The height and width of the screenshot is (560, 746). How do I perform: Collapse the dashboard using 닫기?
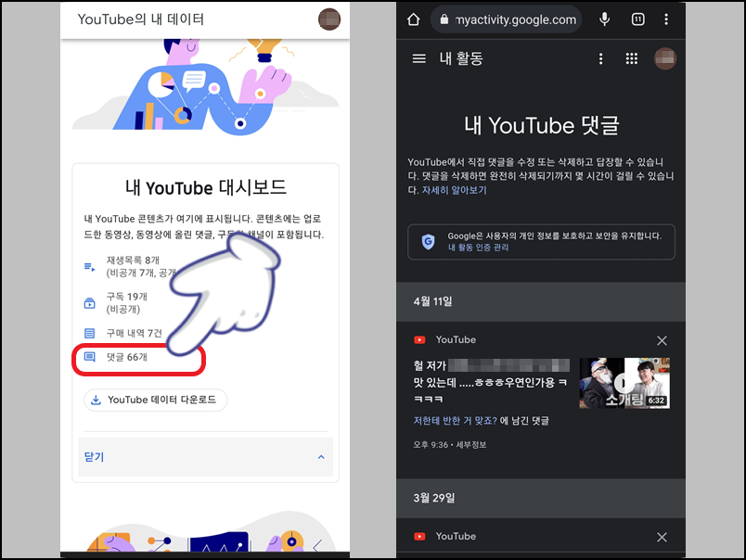click(x=206, y=457)
